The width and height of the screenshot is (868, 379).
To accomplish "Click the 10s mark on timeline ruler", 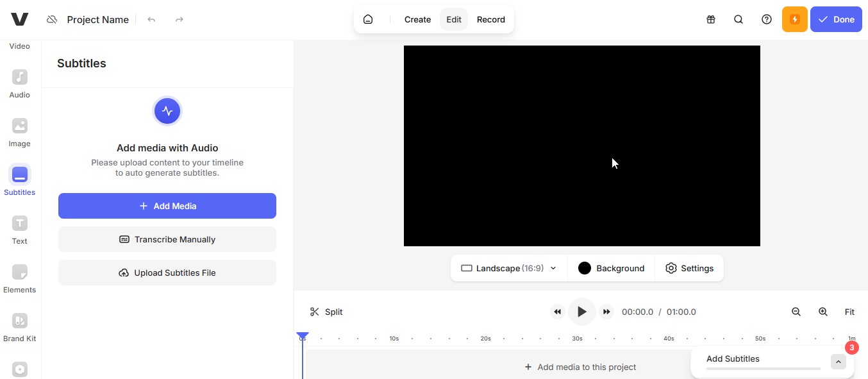I will (394, 339).
